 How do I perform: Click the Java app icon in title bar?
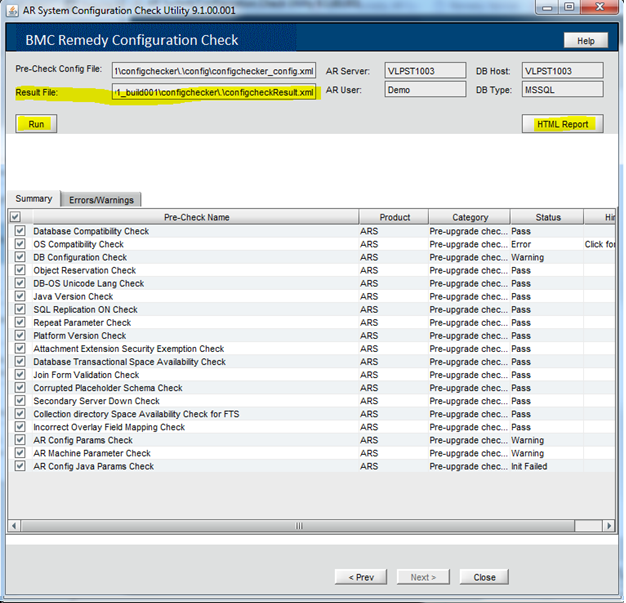[12, 10]
